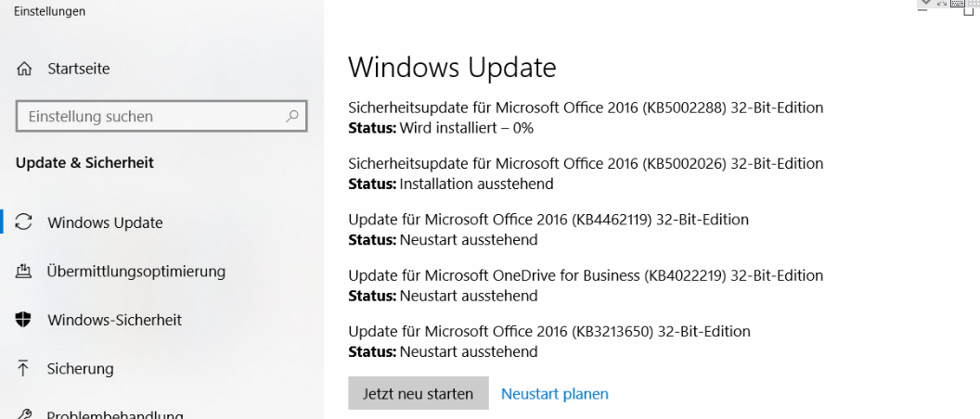Click the Windows-Sicherheit shield icon
980x419 pixels.
(25, 320)
